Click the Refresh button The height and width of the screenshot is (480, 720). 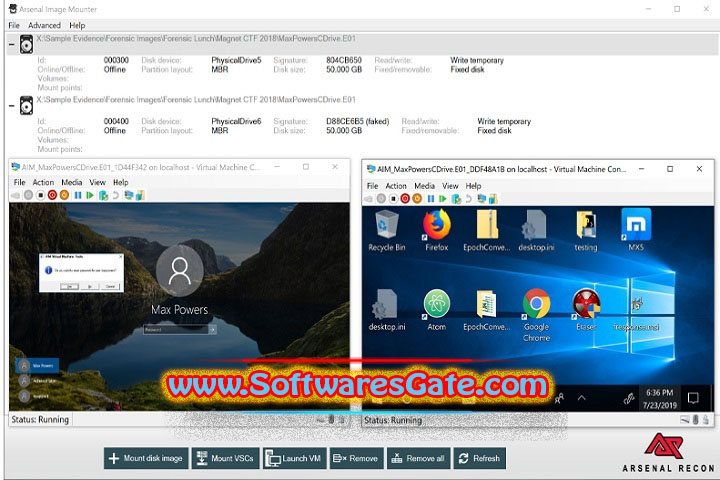point(479,458)
